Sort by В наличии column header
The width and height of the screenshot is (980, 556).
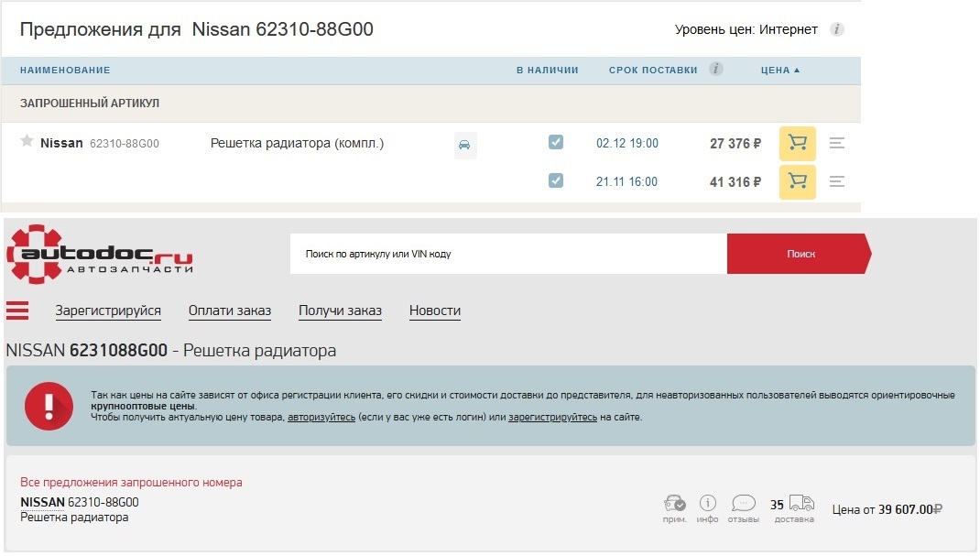[x=548, y=70]
